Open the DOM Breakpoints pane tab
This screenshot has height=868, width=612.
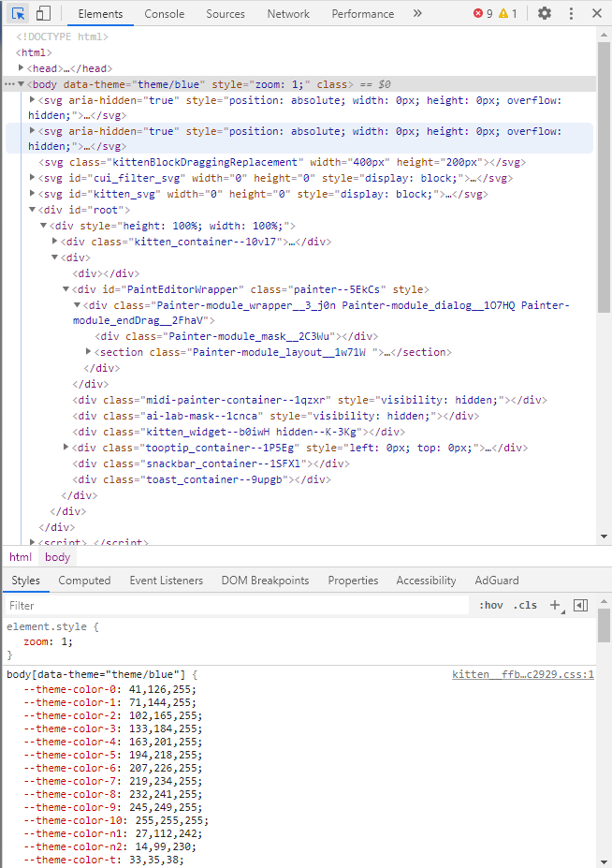[x=265, y=581]
